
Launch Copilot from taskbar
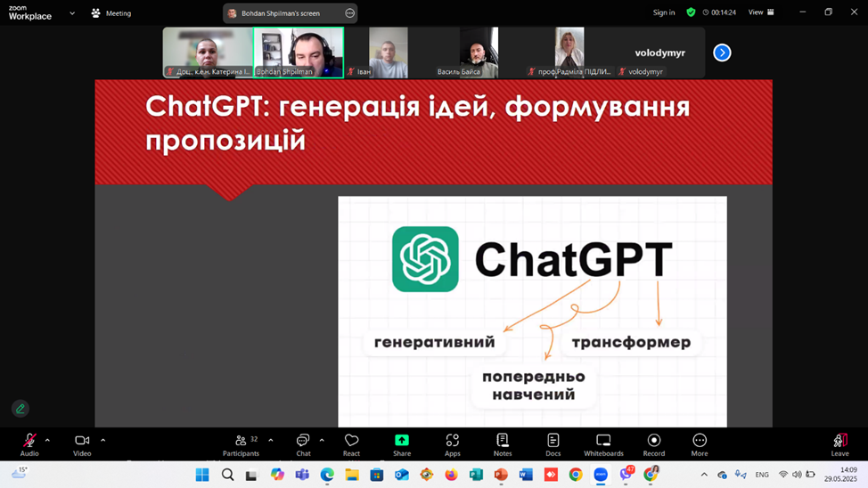tap(277, 475)
